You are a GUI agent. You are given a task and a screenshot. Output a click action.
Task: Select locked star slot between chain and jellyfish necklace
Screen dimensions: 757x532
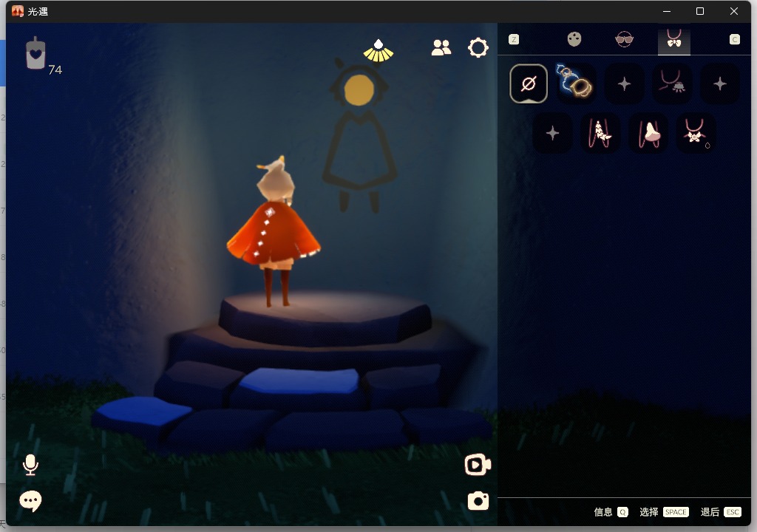click(x=624, y=84)
